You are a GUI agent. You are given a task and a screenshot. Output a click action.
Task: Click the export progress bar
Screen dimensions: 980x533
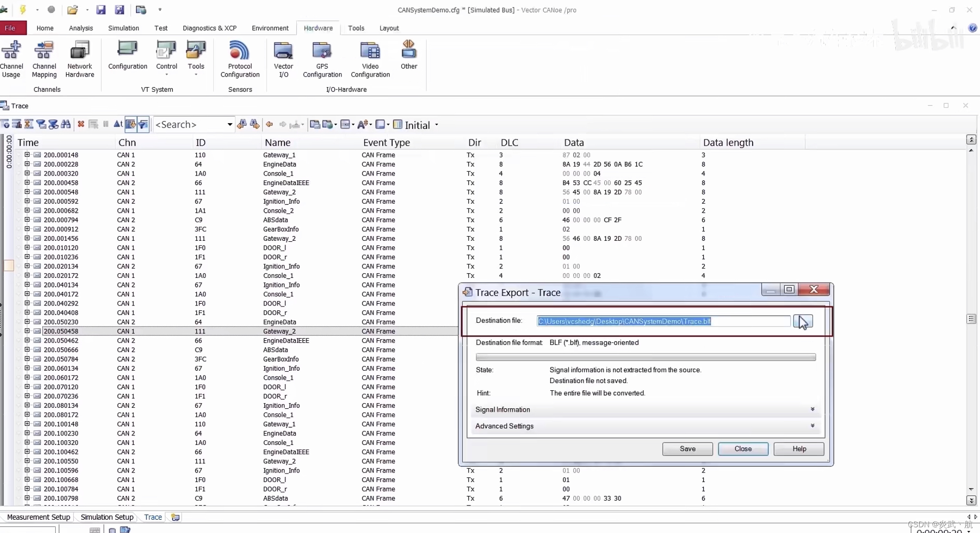645,357
